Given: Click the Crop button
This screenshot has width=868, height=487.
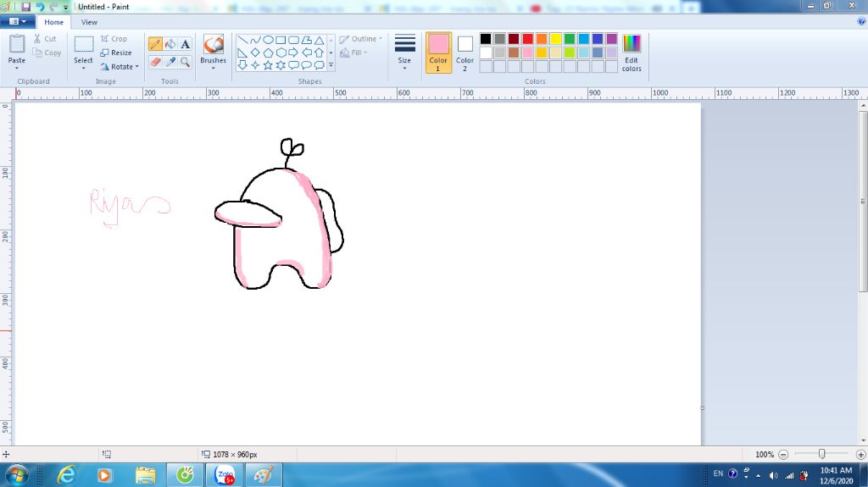Looking at the screenshot, I should (x=114, y=39).
